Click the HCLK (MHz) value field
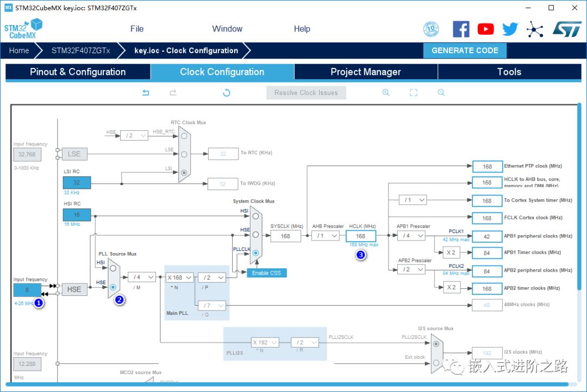 click(361, 236)
